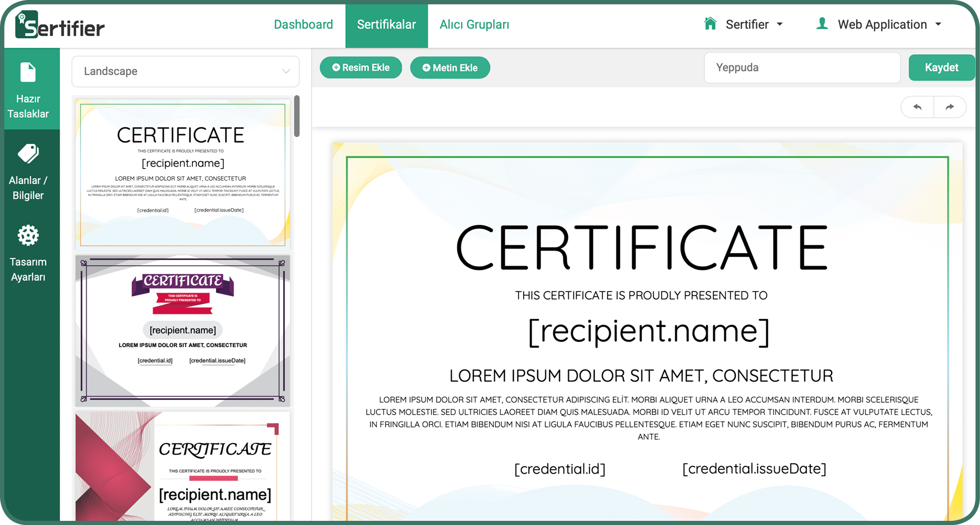Open the Dashboard tab
Viewport: 980px width, 525px height.
click(303, 24)
